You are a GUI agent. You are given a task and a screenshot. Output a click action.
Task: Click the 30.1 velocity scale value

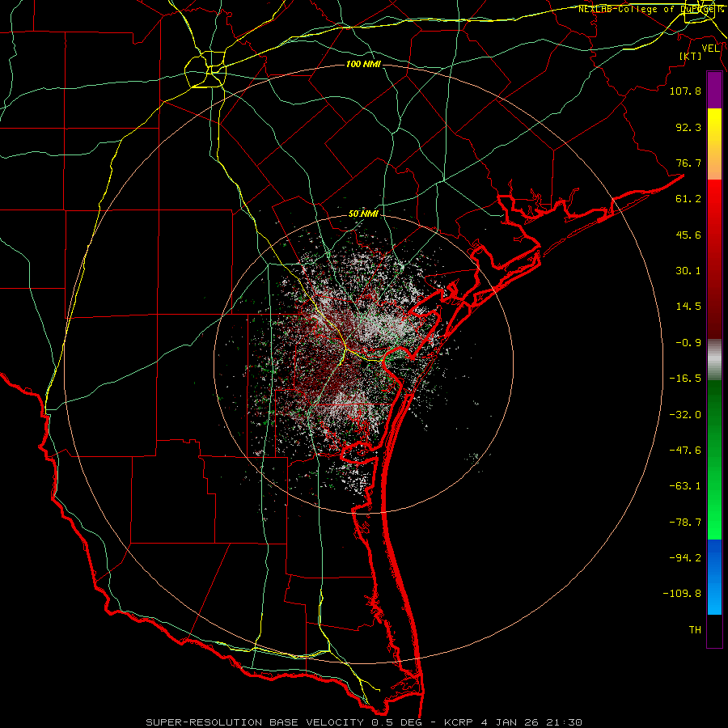pos(688,271)
